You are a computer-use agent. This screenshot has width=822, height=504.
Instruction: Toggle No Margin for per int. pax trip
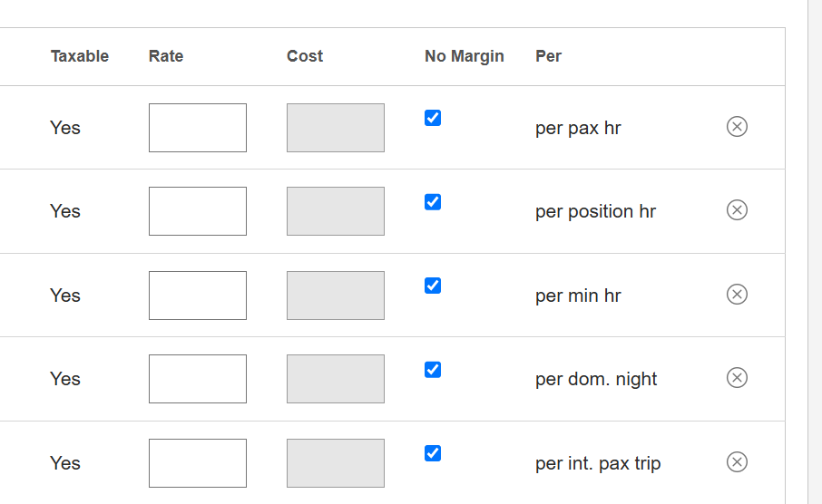tap(433, 453)
